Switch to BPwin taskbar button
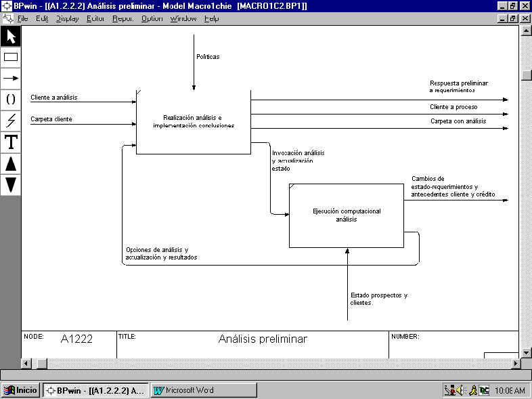 (95, 390)
